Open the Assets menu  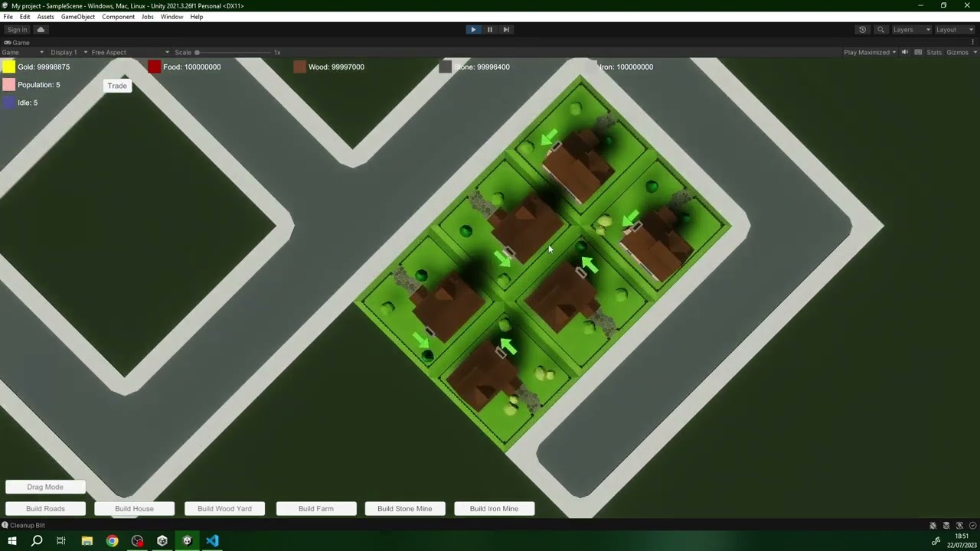click(x=46, y=17)
